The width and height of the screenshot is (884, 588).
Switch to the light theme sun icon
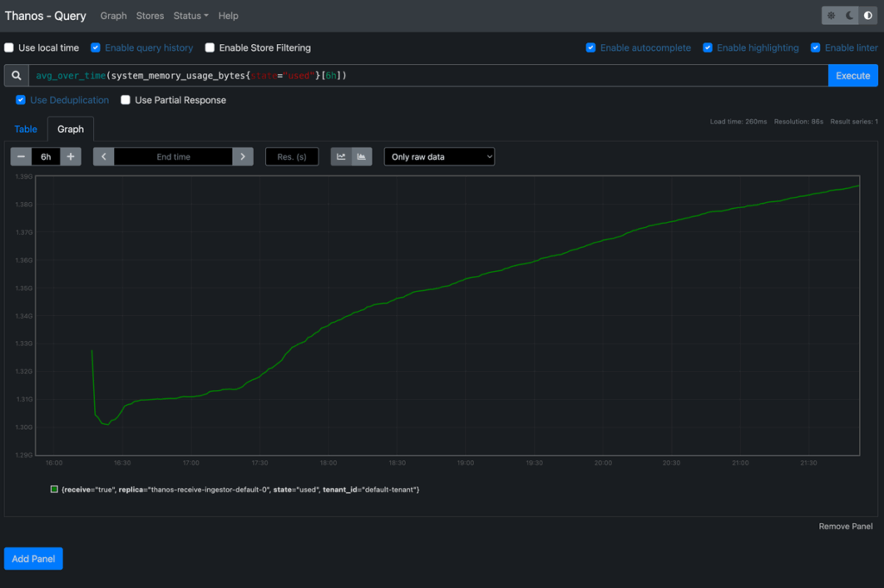pos(831,16)
